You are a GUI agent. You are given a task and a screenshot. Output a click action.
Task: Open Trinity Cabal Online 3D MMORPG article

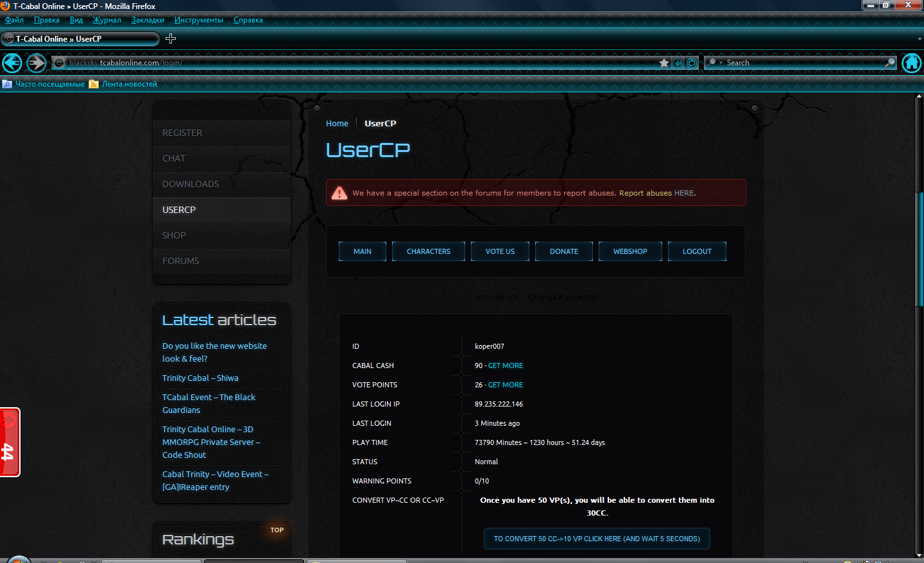pyautogui.click(x=211, y=442)
